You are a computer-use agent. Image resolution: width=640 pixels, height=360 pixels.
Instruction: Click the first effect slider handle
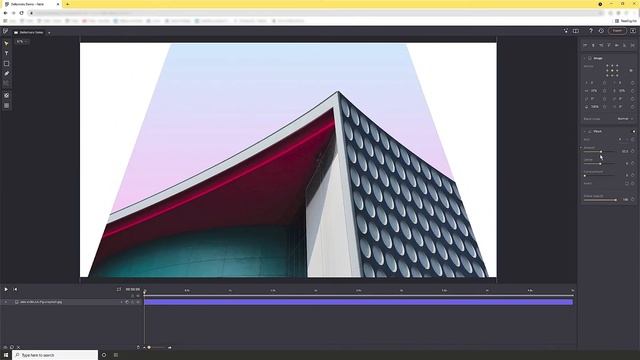click(601, 151)
